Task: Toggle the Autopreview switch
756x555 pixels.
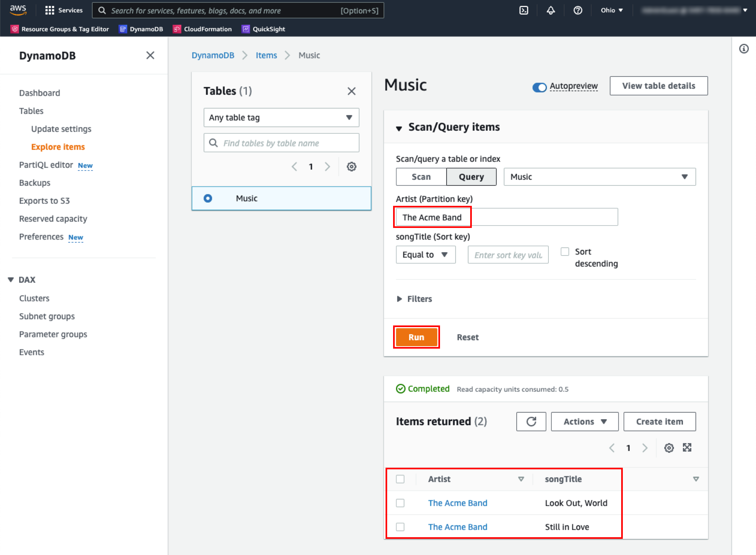Action: [x=539, y=87]
